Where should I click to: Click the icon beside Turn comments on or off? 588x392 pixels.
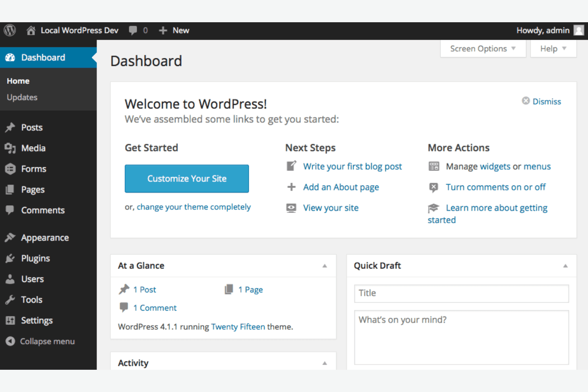pyautogui.click(x=434, y=187)
